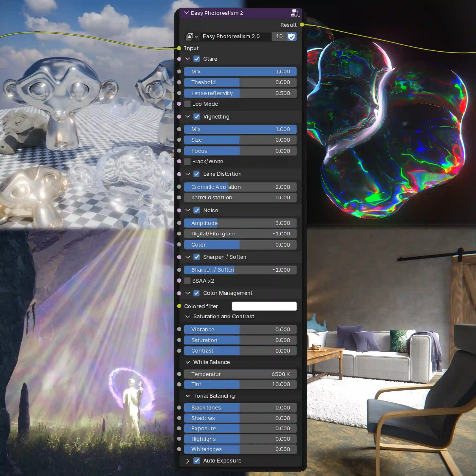
Task: Collapse the Easy Photorealism 2 node header
Action: click(186, 13)
